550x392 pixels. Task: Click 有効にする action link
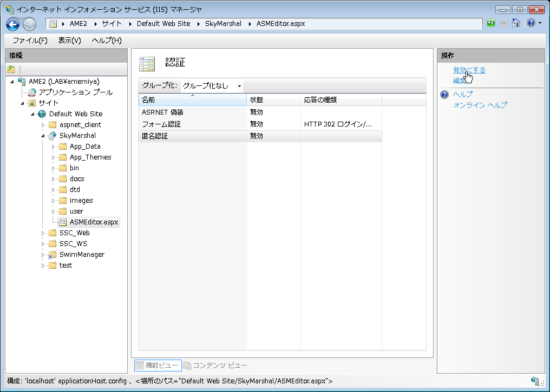point(469,70)
